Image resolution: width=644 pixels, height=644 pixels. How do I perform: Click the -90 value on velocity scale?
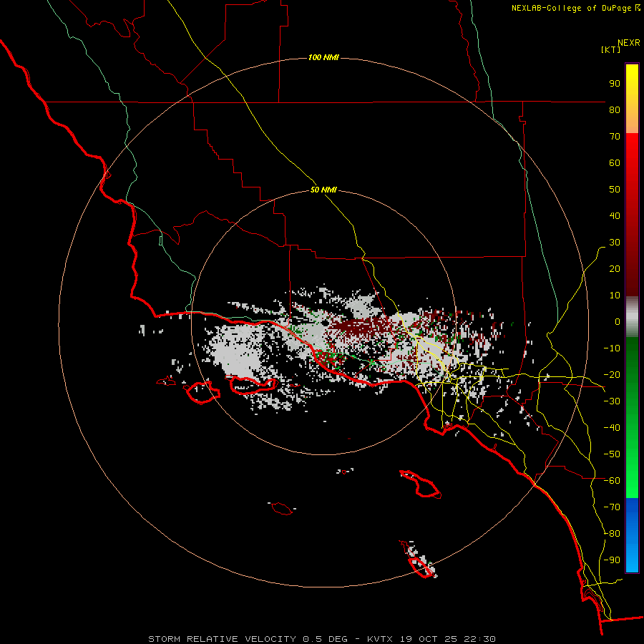click(x=612, y=560)
